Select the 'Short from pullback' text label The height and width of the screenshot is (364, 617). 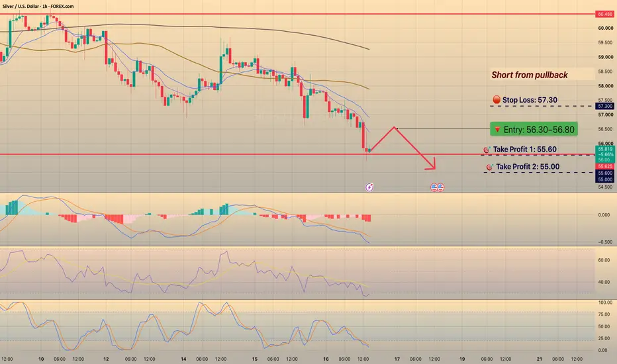(529, 75)
